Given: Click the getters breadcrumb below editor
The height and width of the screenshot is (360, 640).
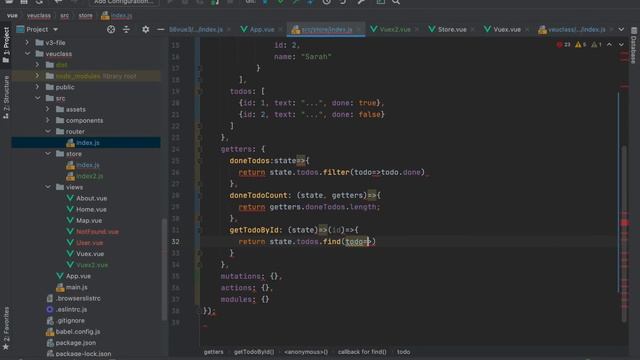Looking at the screenshot, I should pos(213,351).
